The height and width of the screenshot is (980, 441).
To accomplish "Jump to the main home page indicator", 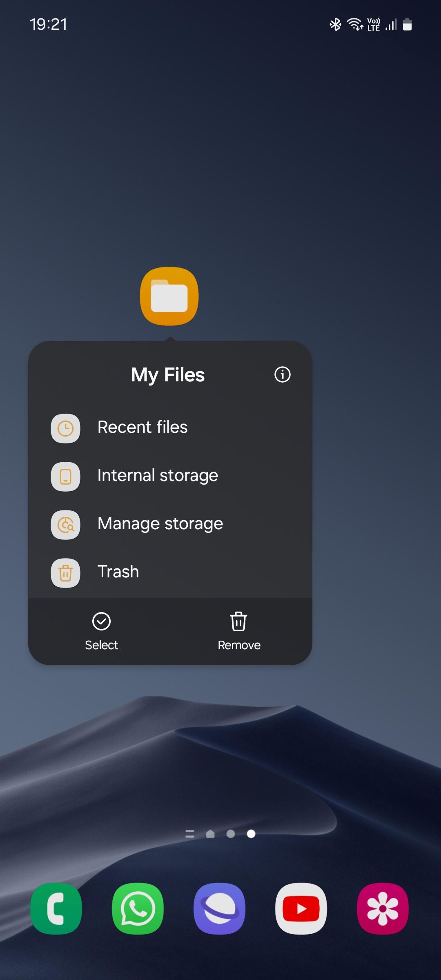I will (210, 834).
